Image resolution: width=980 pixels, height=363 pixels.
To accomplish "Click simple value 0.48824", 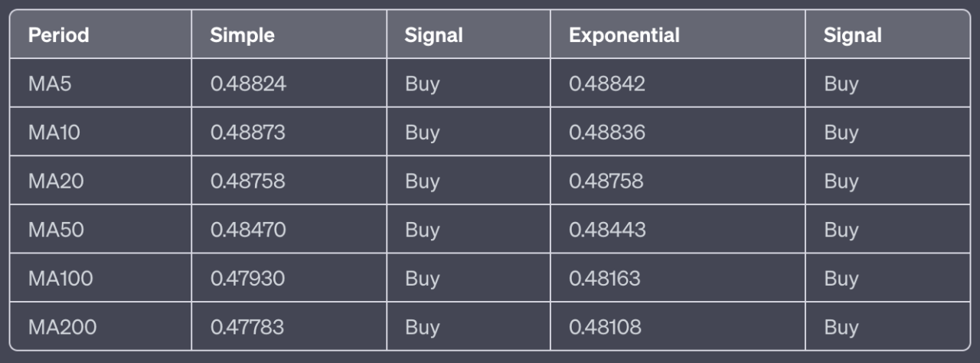I will pyautogui.click(x=248, y=83).
